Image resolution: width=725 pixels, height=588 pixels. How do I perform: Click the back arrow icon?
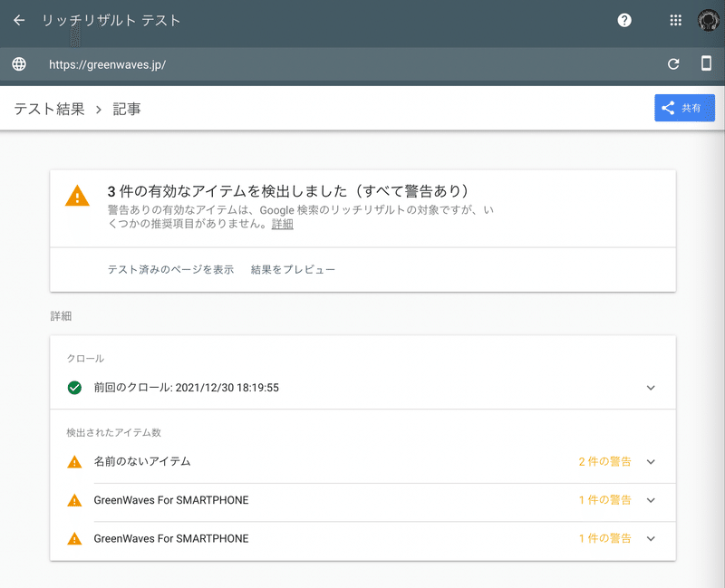19,20
